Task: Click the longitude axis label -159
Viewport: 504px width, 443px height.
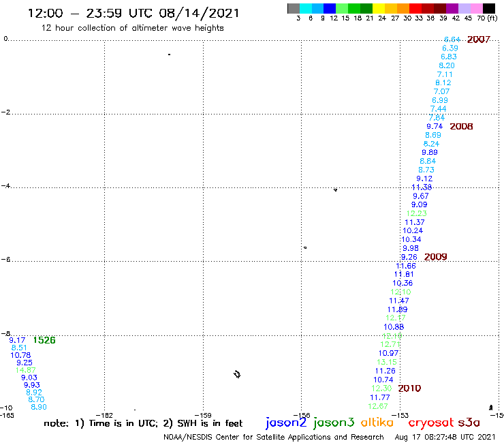Action: point(203,415)
